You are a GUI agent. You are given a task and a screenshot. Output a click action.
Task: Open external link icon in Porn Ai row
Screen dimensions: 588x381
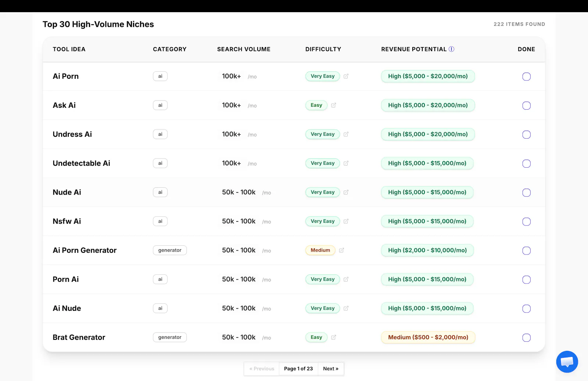(x=346, y=279)
